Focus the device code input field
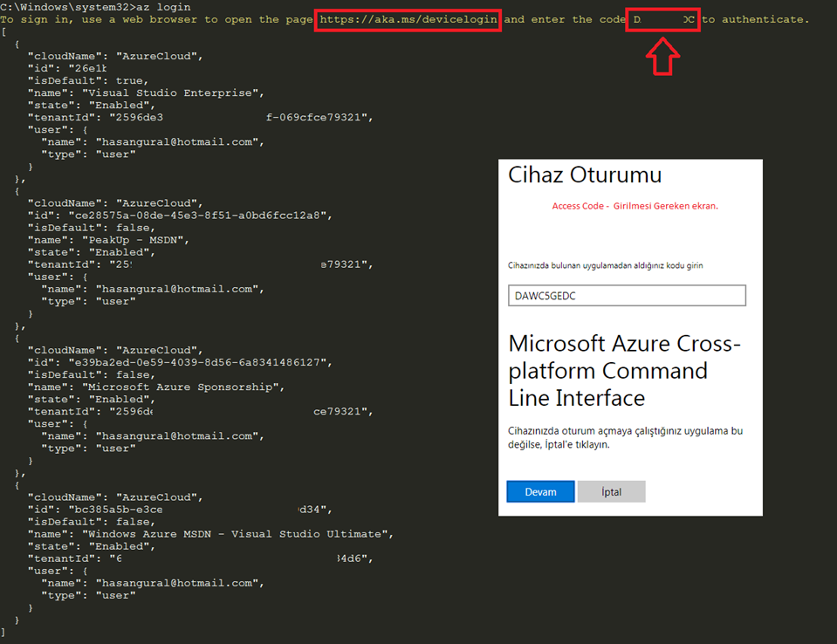837x644 pixels. 627,296
